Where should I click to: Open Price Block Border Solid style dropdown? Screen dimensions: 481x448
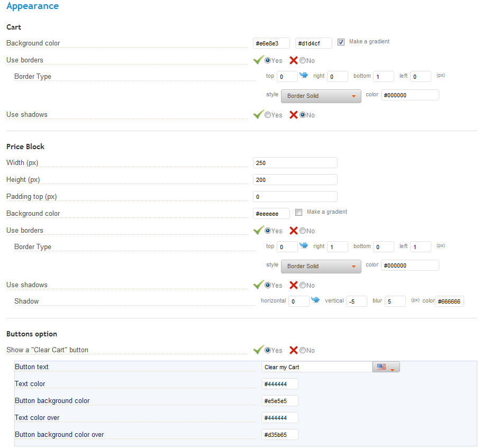tap(321, 266)
